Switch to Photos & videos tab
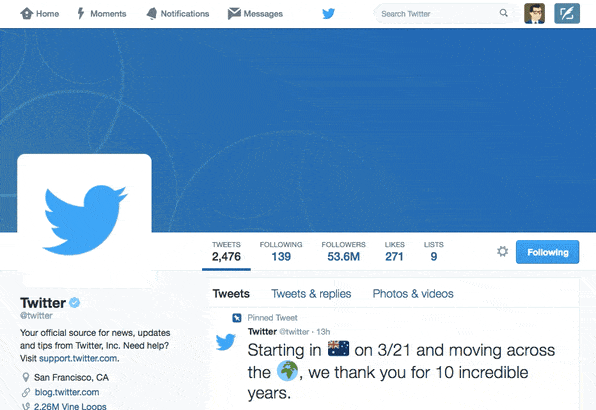Image resolution: width=596 pixels, height=410 pixels. click(413, 294)
